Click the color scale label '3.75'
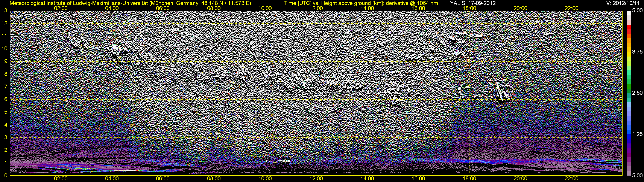The image size is (644, 182). point(637,52)
